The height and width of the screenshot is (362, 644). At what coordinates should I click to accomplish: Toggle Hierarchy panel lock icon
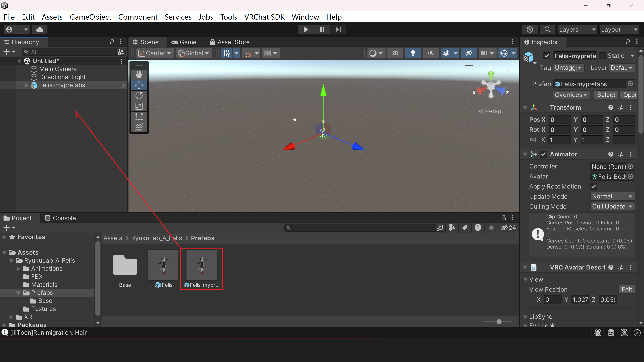click(x=112, y=42)
